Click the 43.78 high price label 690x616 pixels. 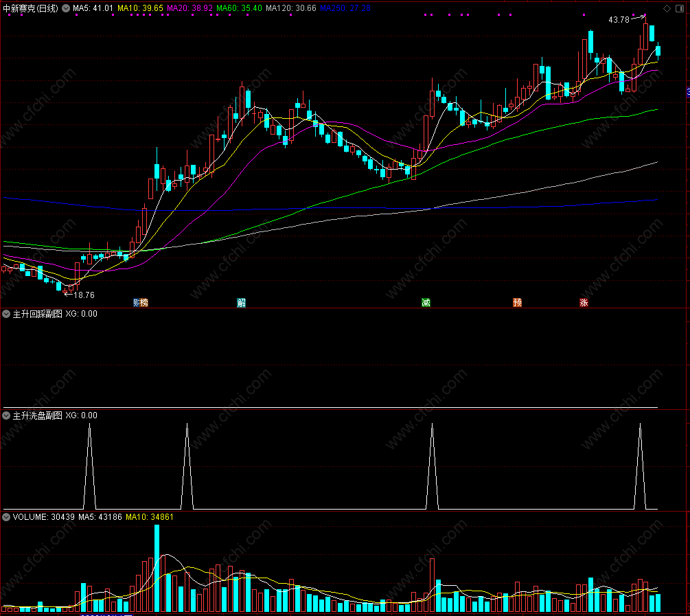pyautogui.click(x=619, y=20)
